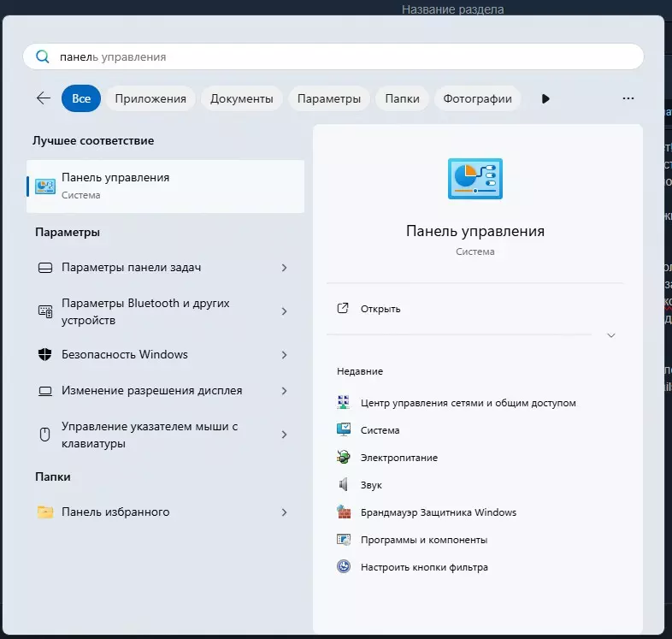Click the search field with панель управления
Screen dimensions: 672x639
333,56
